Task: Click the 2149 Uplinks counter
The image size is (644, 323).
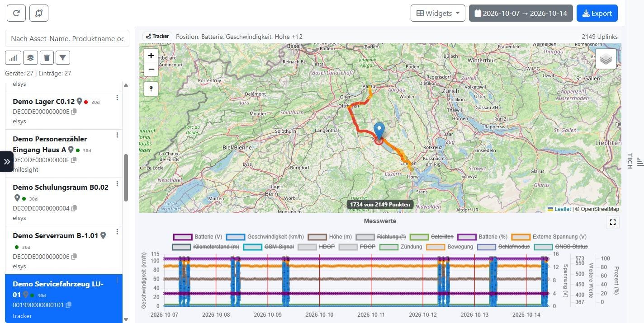Action: (x=600, y=37)
